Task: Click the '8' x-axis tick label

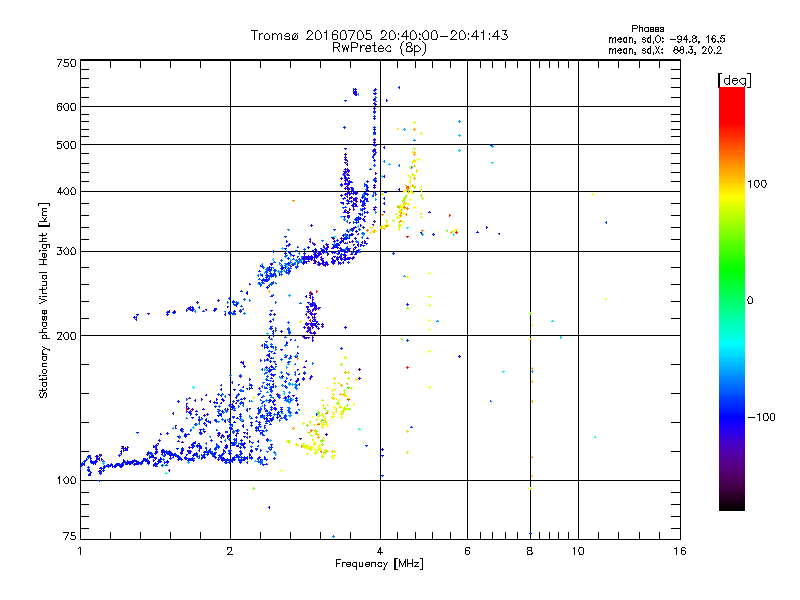Action: [x=530, y=551]
